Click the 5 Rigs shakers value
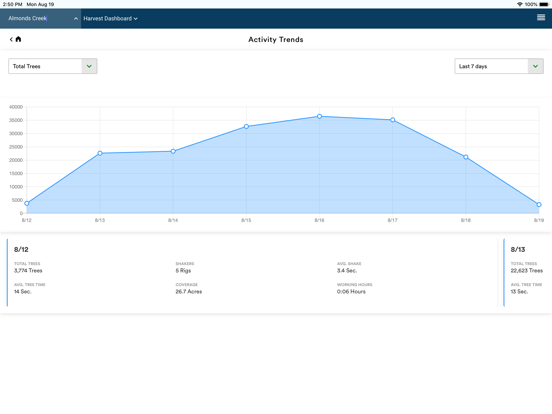 click(x=183, y=271)
